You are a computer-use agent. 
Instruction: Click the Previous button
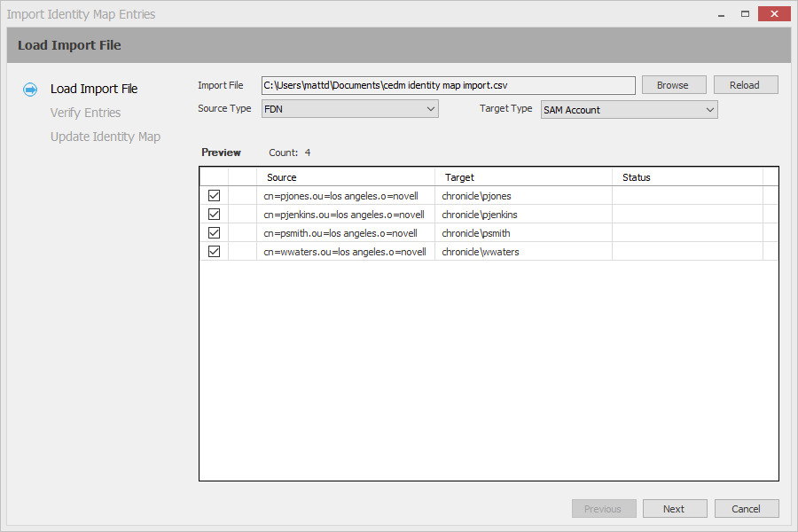click(x=604, y=509)
